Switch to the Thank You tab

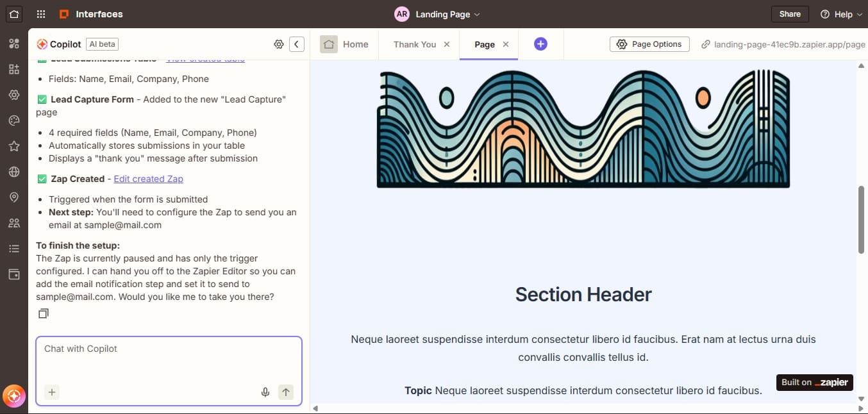point(414,44)
